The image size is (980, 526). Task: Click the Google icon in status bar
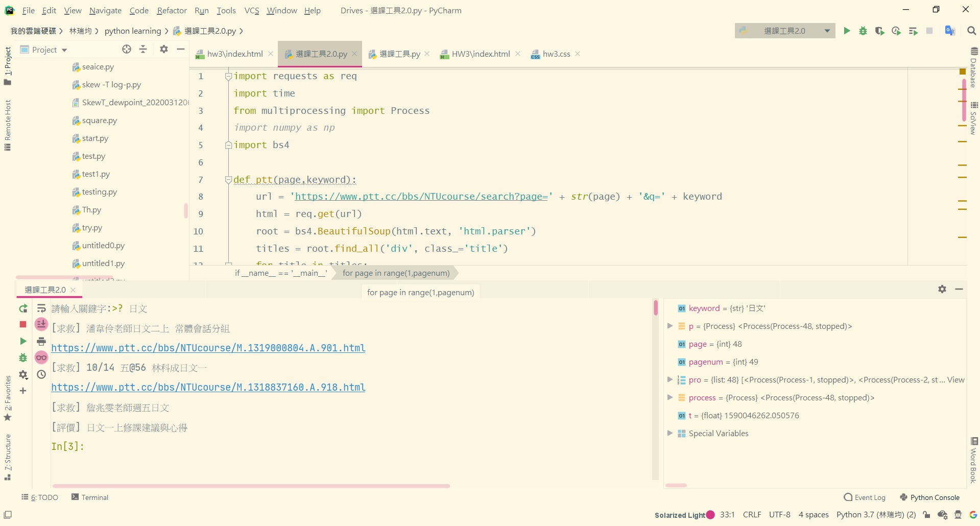point(973,515)
